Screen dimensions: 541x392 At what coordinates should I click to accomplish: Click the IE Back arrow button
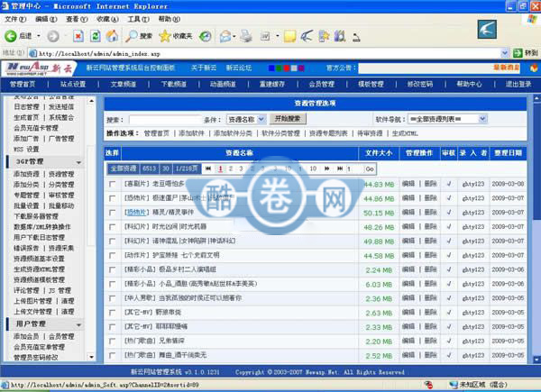[11, 36]
